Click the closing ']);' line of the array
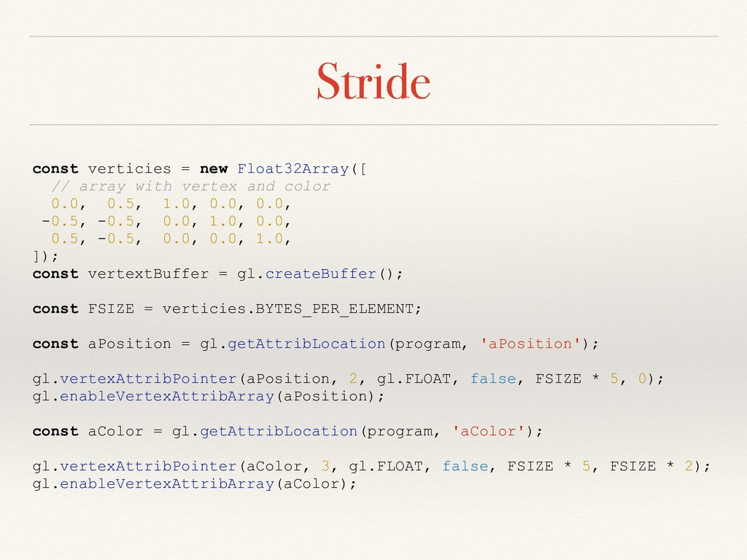This screenshot has width=747, height=560. pyautogui.click(x=46, y=257)
